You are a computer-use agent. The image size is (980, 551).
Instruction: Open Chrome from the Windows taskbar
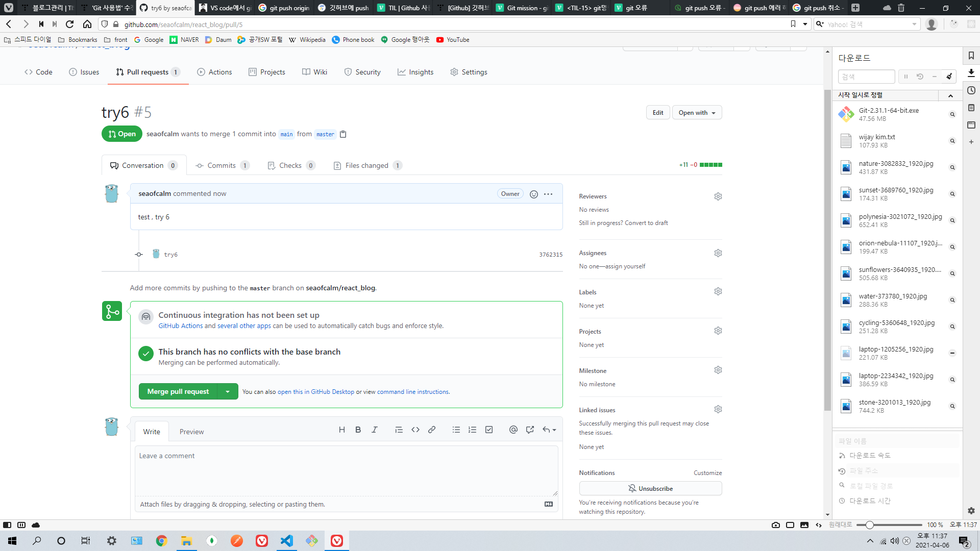[x=162, y=541]
